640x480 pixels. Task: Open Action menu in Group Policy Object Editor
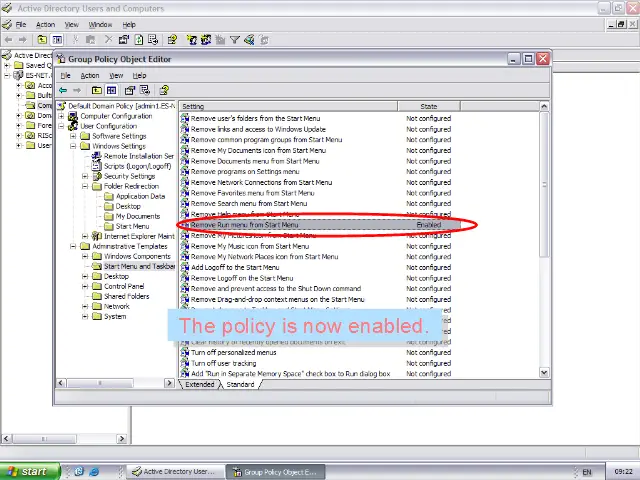coord(90,76)
